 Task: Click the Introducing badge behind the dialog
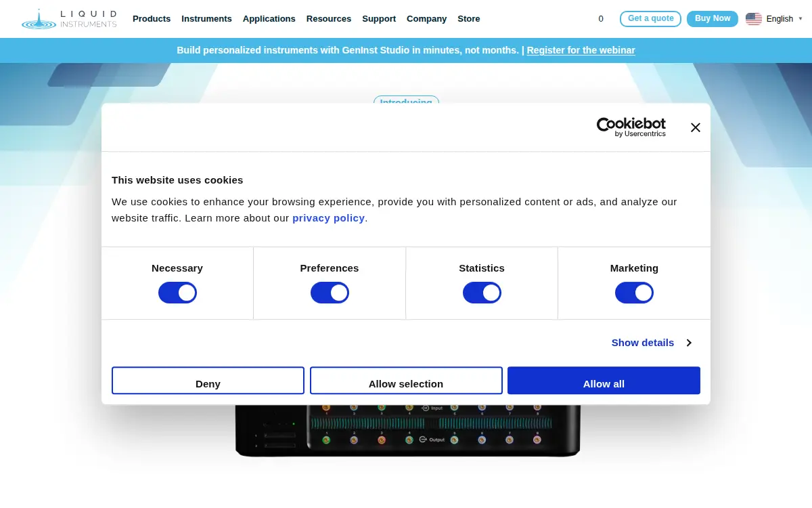coord(406,100)
